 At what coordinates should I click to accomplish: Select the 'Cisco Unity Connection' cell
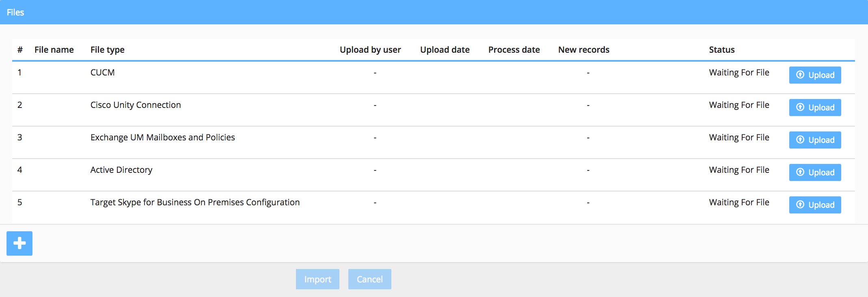[x=136, y=105]
